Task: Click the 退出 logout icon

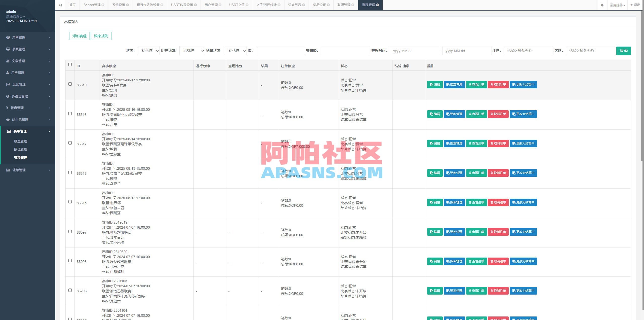Action: (x=631, y=5)
